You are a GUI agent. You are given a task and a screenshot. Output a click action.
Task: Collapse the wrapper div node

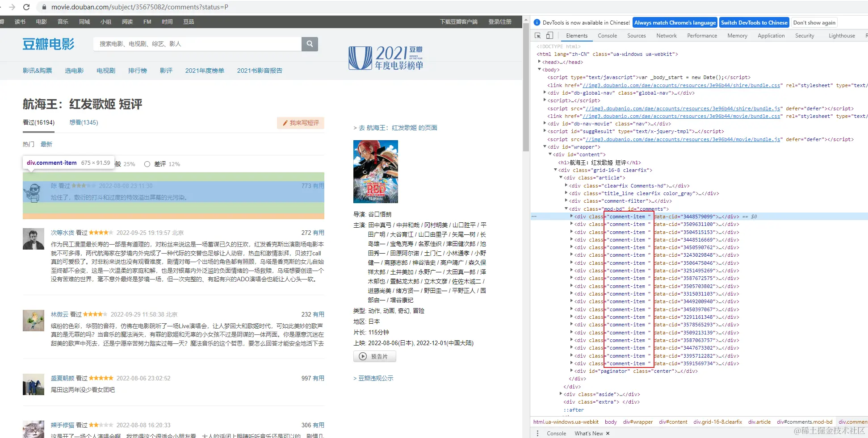[x=545, y=147]
